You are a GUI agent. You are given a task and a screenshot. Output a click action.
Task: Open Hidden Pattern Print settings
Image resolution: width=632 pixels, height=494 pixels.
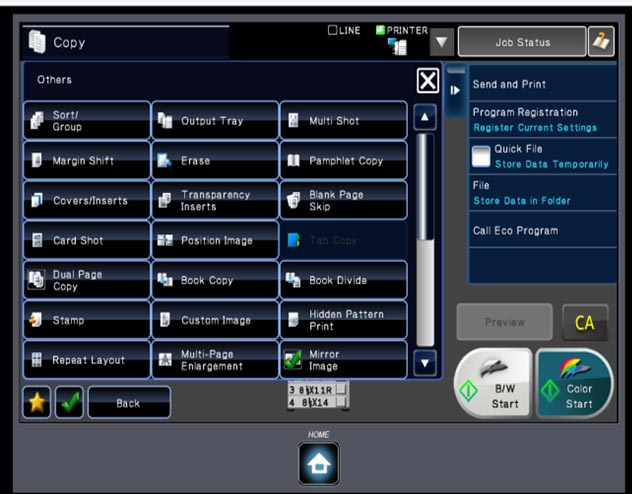pyautogui.click(x=343, y=320)
